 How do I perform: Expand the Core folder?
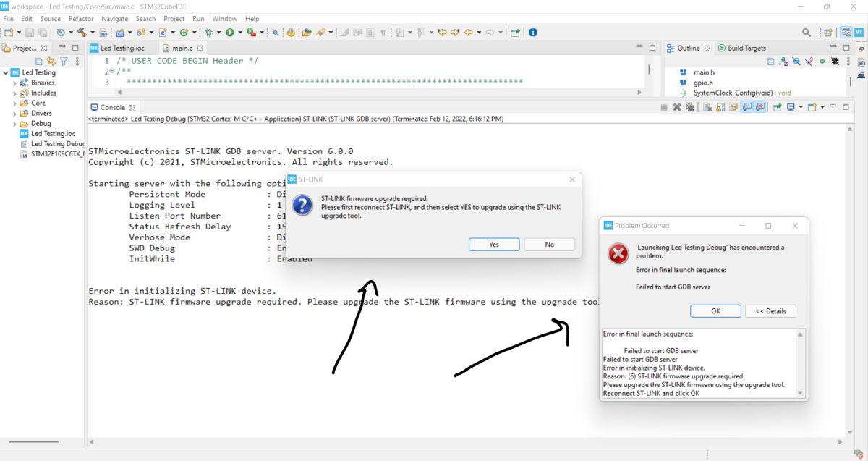click(14, 103)
